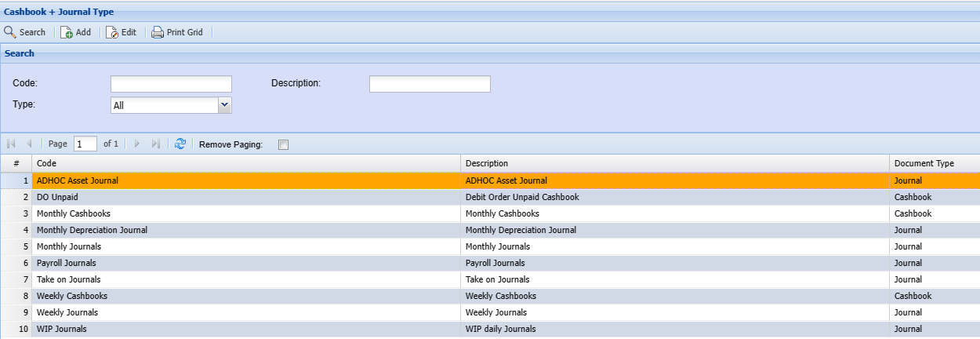
Task: Click the Edit toolbar button
Action: point(122,32)
